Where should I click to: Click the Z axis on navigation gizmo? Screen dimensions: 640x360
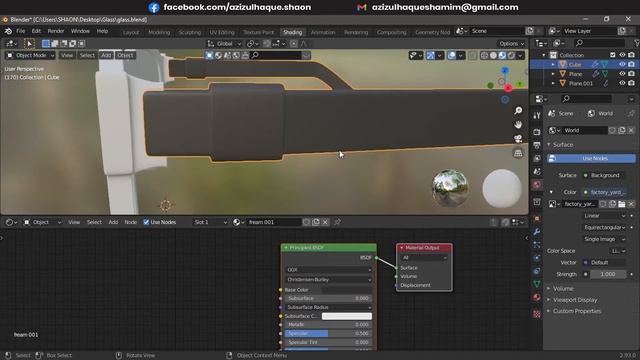(x=505, y=71)
